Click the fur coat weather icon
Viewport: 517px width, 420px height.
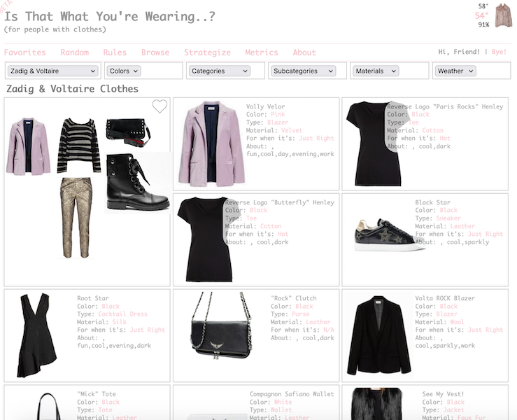pos(504,15)
